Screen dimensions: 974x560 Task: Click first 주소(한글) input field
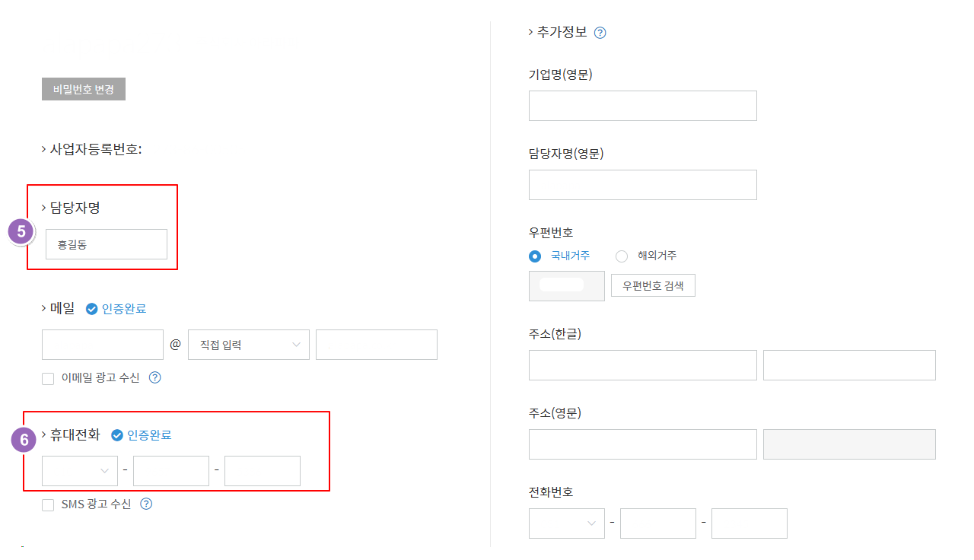pos(643,365)
